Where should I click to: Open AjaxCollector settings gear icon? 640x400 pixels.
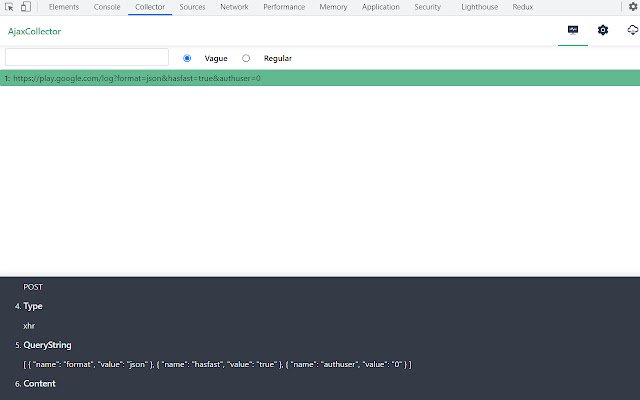(603, 30)
